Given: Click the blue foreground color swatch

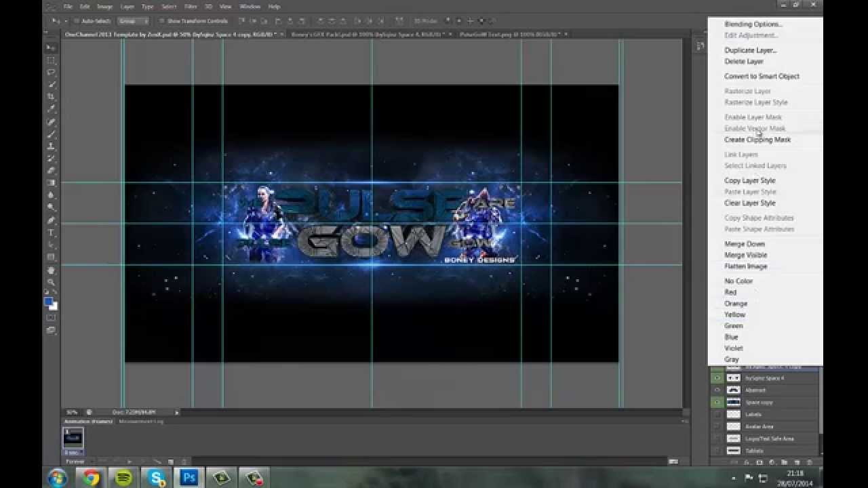Looking at the screenshot, I should (49, 302).
